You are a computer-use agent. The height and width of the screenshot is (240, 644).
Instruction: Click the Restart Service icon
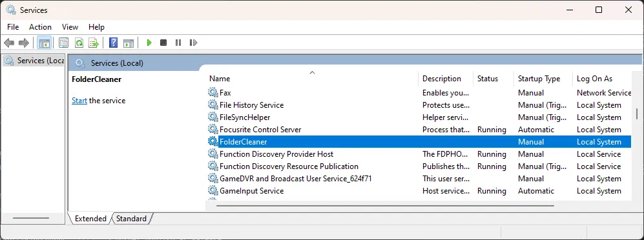pyautogui.click(x=193, y=43)
